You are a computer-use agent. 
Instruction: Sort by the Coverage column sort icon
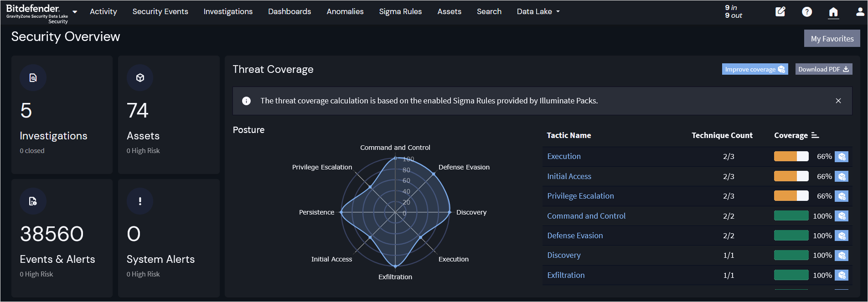[815, 135]
